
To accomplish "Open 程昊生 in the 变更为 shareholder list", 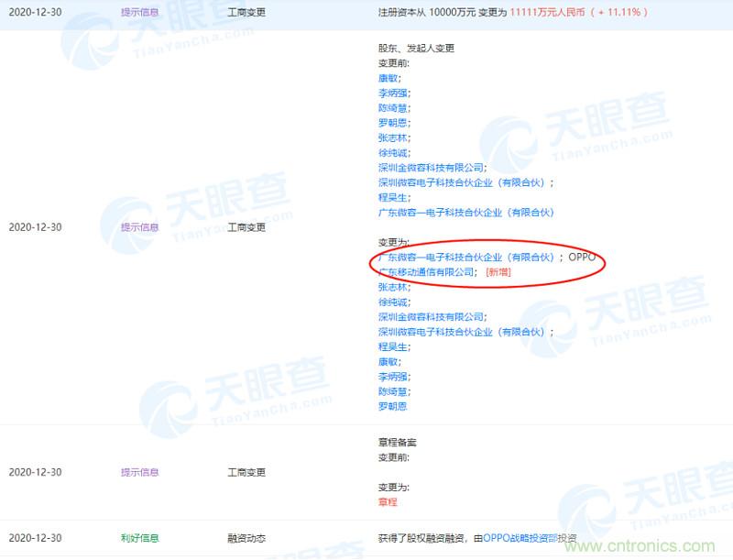I will pyautogui.click(x=393, y=346).
